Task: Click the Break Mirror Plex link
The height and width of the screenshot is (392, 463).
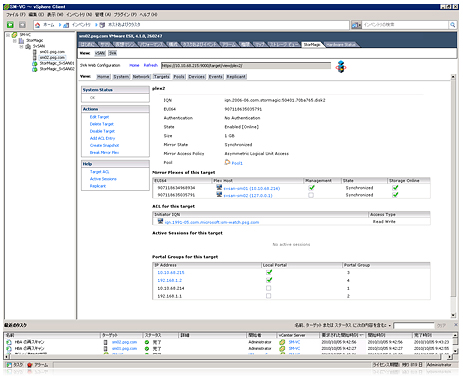Action: click(104, 153)
